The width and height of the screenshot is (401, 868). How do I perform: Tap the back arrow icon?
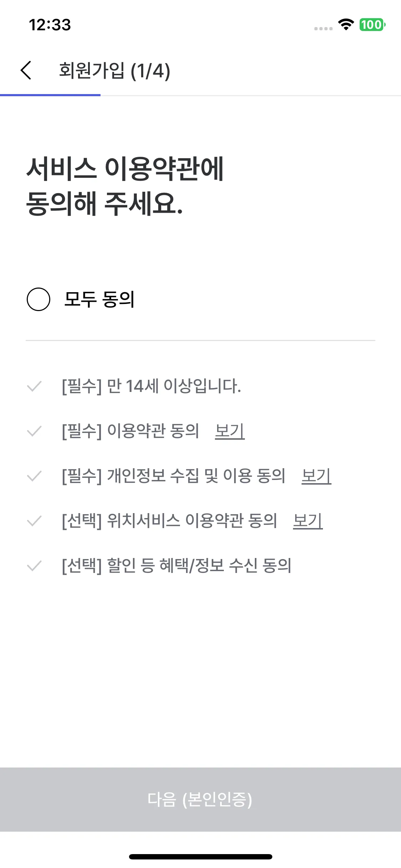[26, 70]
